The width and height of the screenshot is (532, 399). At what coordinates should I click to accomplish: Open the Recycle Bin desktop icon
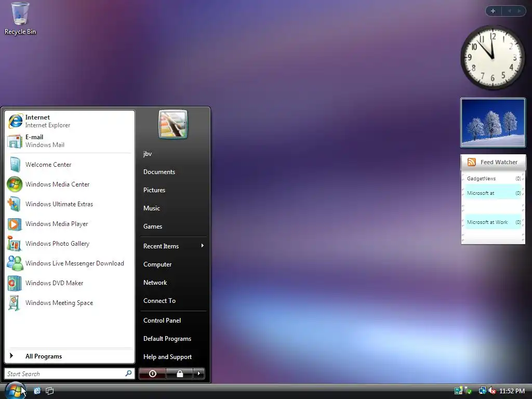(20, 19)
